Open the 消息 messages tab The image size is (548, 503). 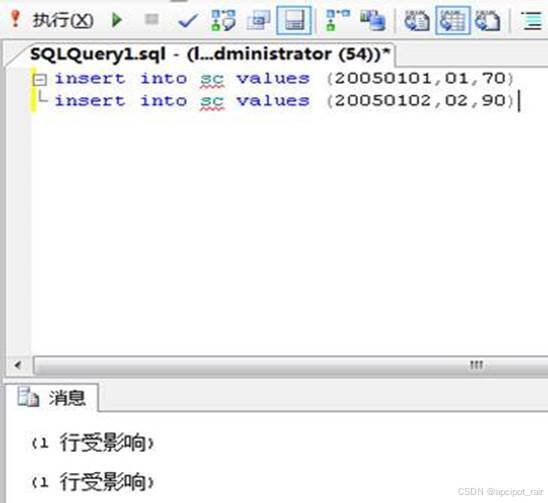pos(52,398)
